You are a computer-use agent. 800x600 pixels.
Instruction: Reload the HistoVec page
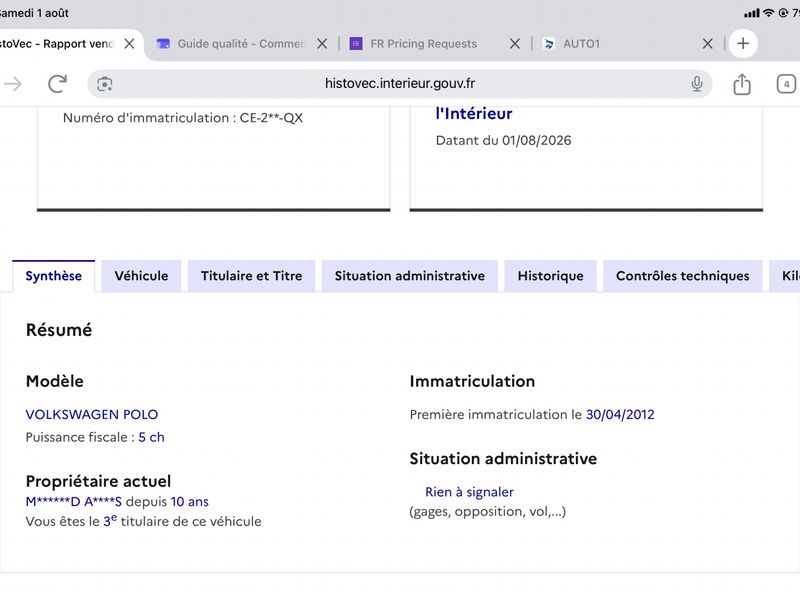click(x=58, y=84)
